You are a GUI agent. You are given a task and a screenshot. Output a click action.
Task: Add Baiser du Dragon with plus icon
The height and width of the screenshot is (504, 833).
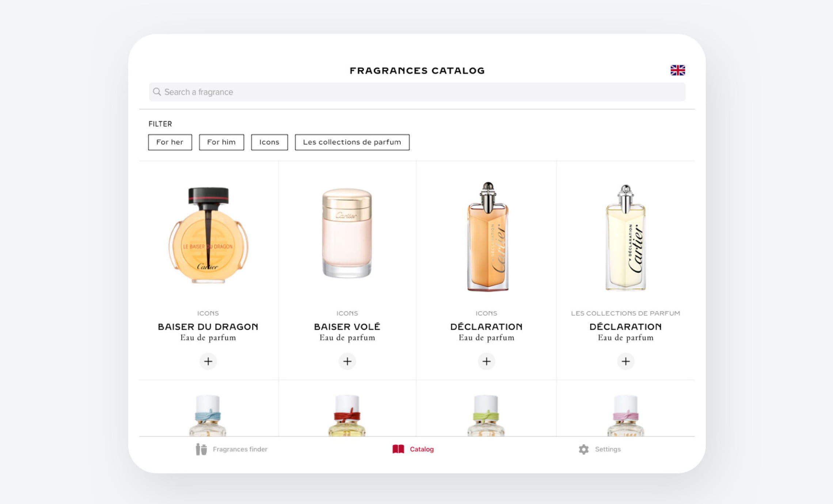(x=208, y=361)
